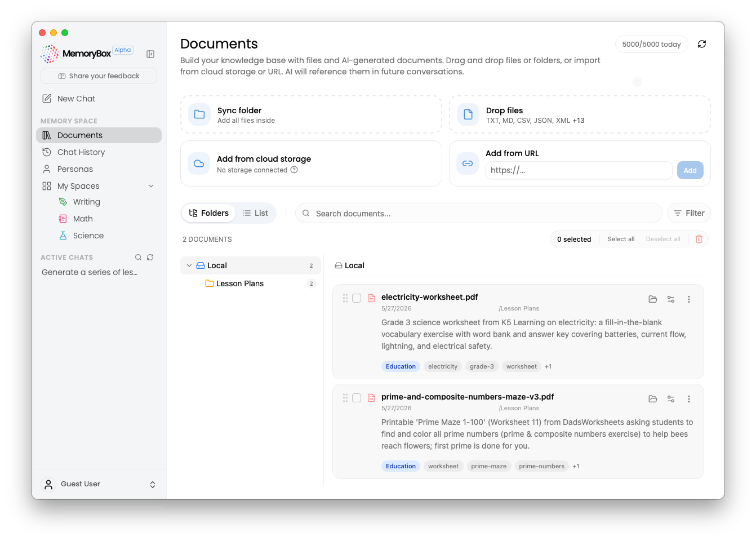This screenshot has height=541, width=756.
Task: Refresh the documents usage counter
Action: point(702,44)
